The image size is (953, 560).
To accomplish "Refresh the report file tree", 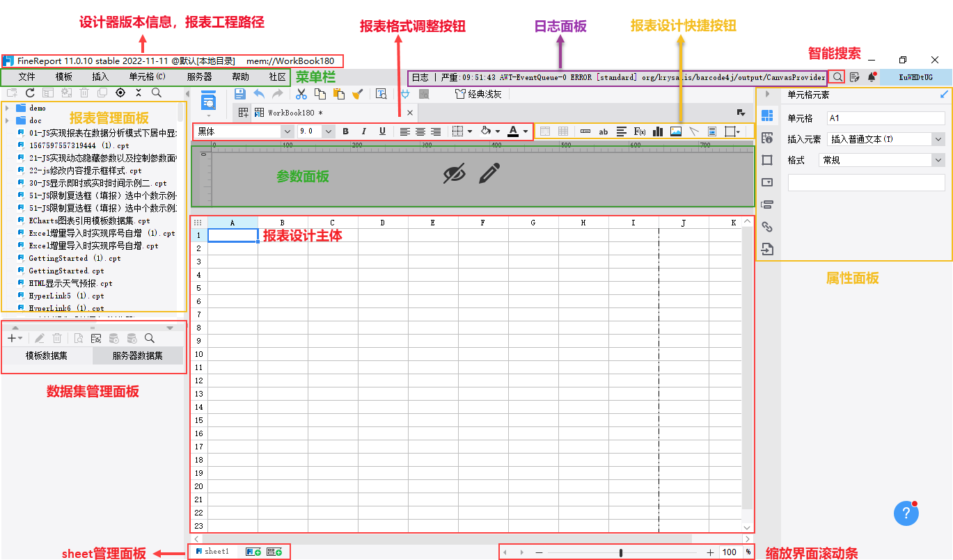I will [30, 93].
